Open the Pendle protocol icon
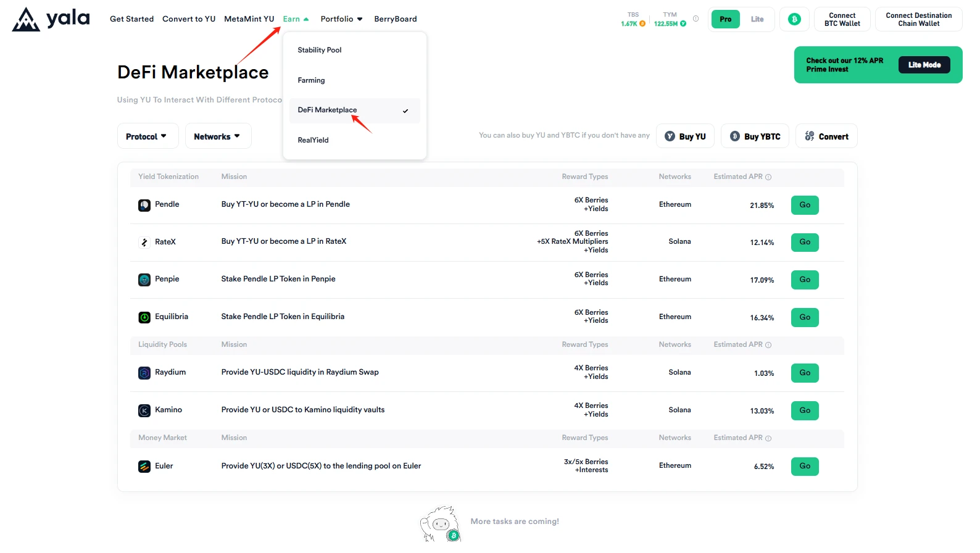This screenshot has height=553, width=980. [144, 205]
